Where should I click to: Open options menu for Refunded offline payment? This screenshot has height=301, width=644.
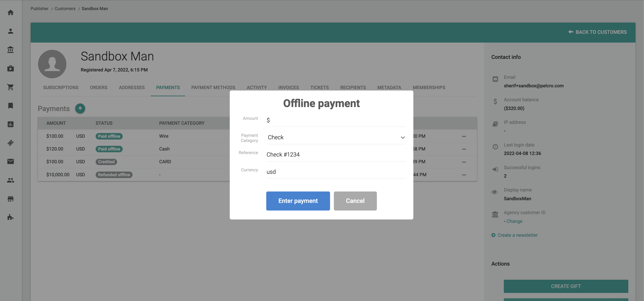(464, 175)
